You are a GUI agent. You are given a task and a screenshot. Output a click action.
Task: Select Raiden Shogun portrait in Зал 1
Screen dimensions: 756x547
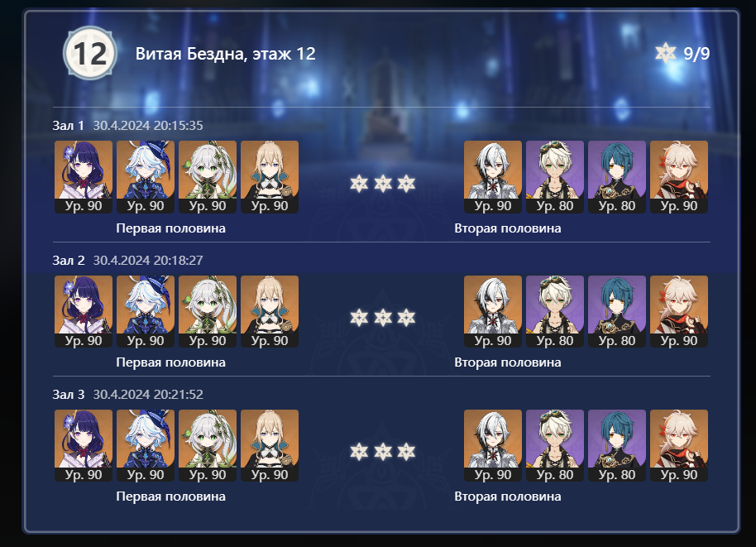(x=84, y=176)
